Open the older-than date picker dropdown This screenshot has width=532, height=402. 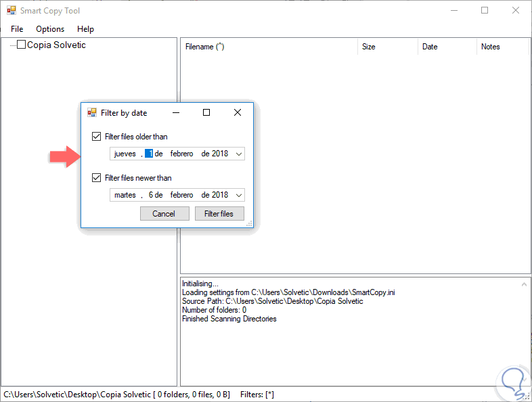[239, 154]
